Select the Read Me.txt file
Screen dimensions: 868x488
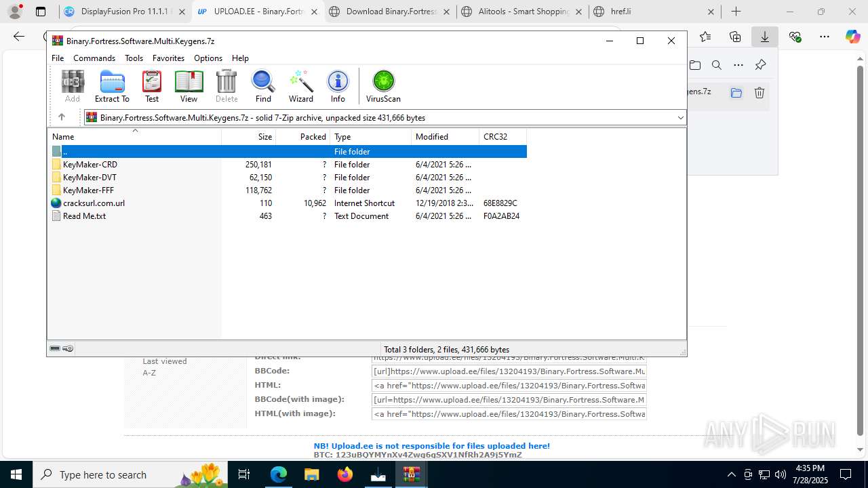coord(79,216)
